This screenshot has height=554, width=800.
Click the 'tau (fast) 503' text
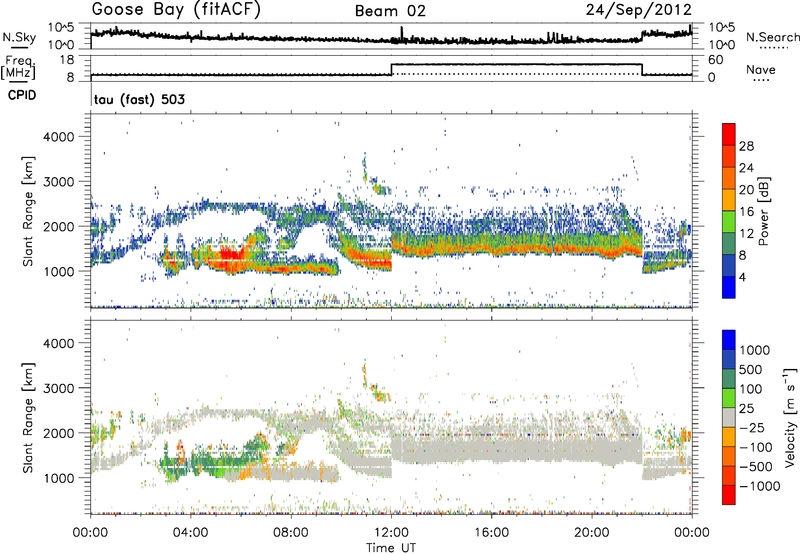[139, 99]
